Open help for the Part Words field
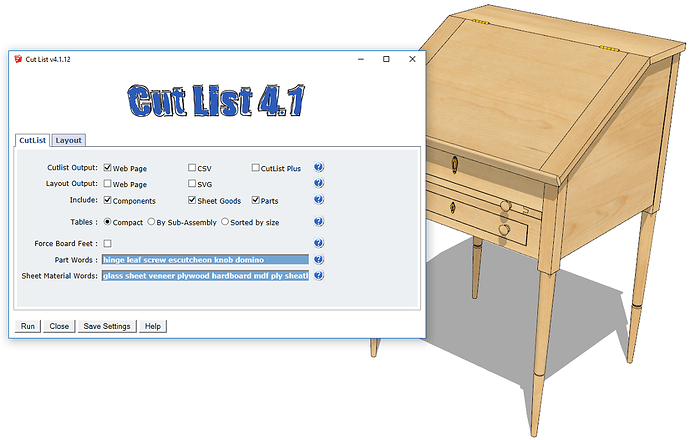The image size is (690, 440). (x=319, y=260)
